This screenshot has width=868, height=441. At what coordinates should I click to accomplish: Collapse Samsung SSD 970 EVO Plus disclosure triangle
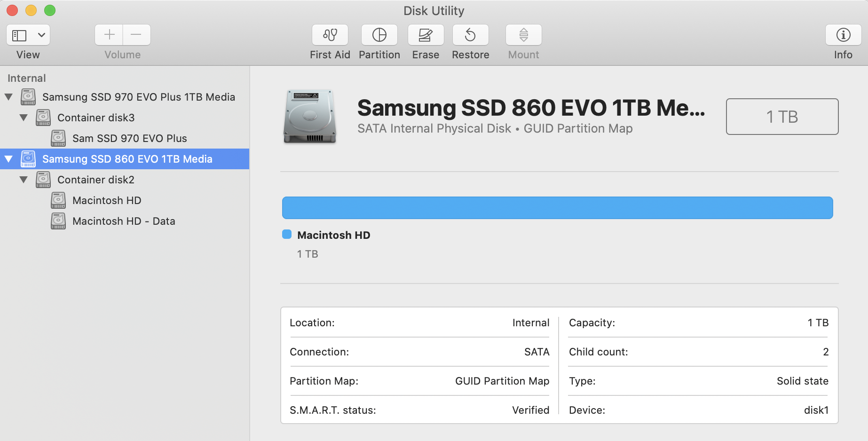[8, 97]
